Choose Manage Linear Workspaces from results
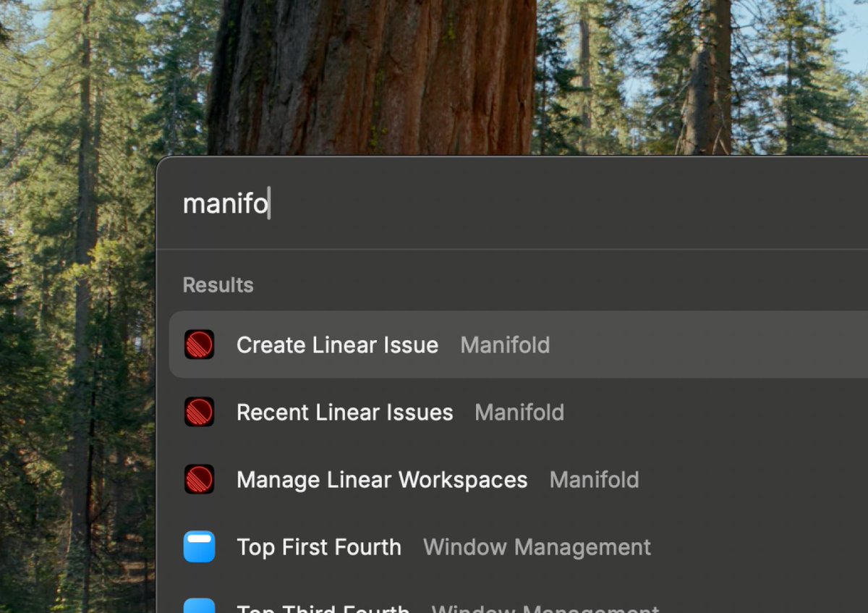The width and height of the screenshot is (868, 613). (x=382, y=480)
